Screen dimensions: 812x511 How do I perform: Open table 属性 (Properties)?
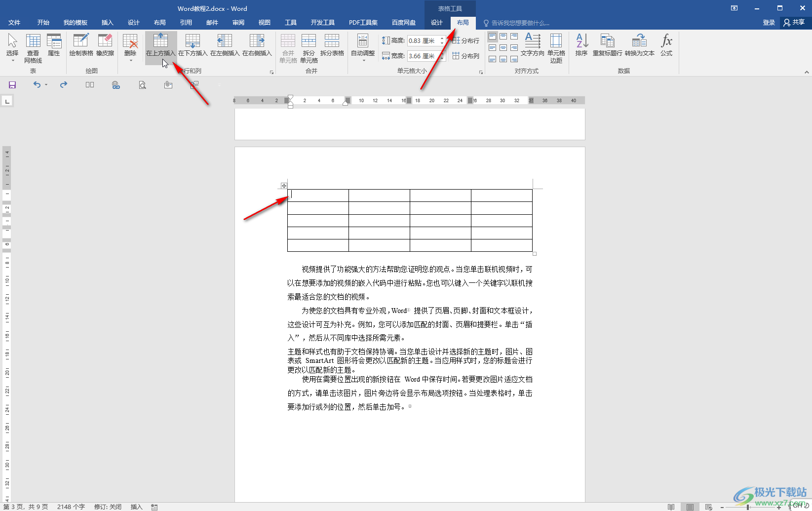(54, 44)
